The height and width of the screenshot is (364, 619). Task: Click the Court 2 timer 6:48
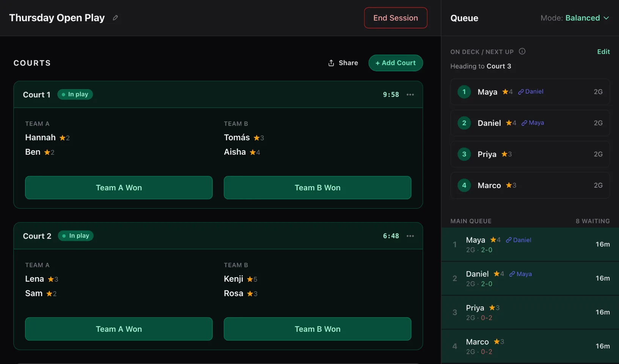[391, 236]
